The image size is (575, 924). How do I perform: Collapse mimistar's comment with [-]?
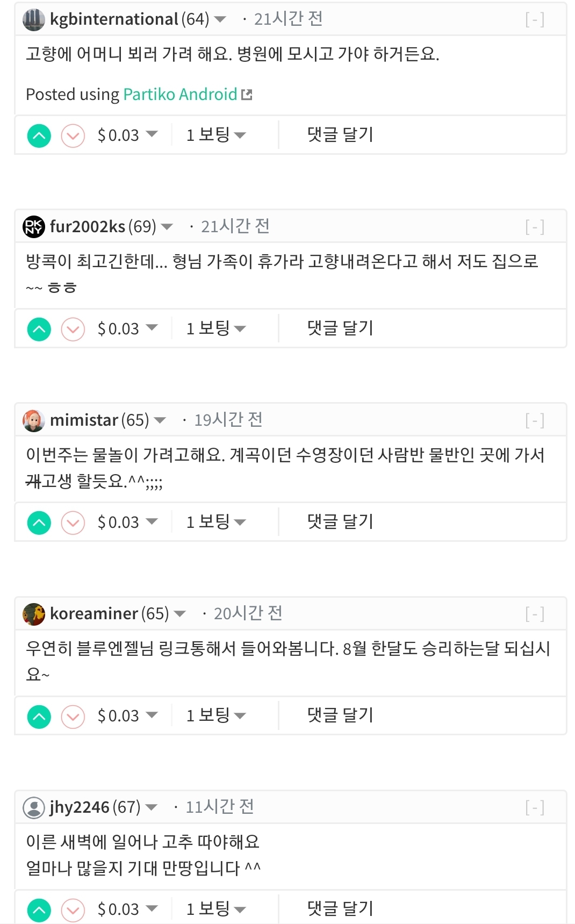click(x=535, y=420)
